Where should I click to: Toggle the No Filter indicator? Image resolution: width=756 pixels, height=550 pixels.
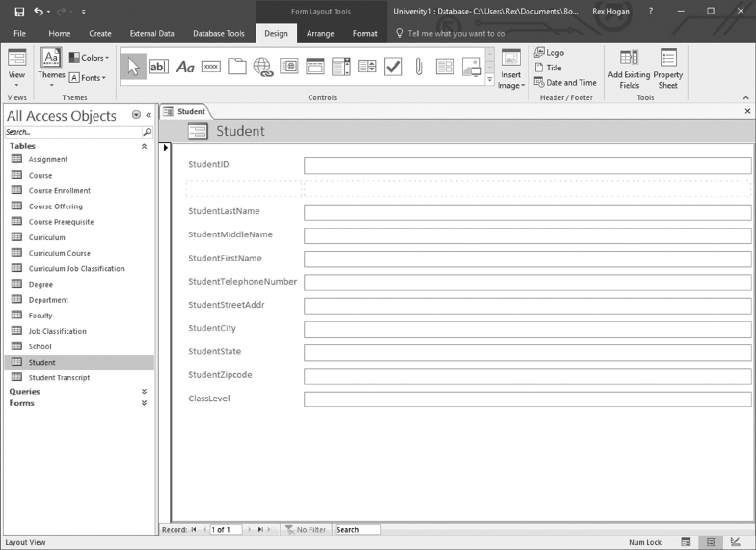305,530
